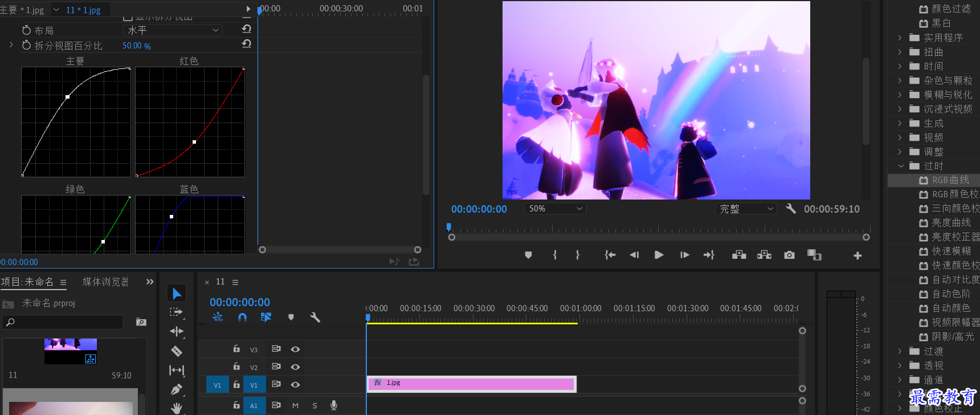This screenshot has height=415, width=980.
Task: Select the 项目:未命名 tab
Action: [27, 282]
